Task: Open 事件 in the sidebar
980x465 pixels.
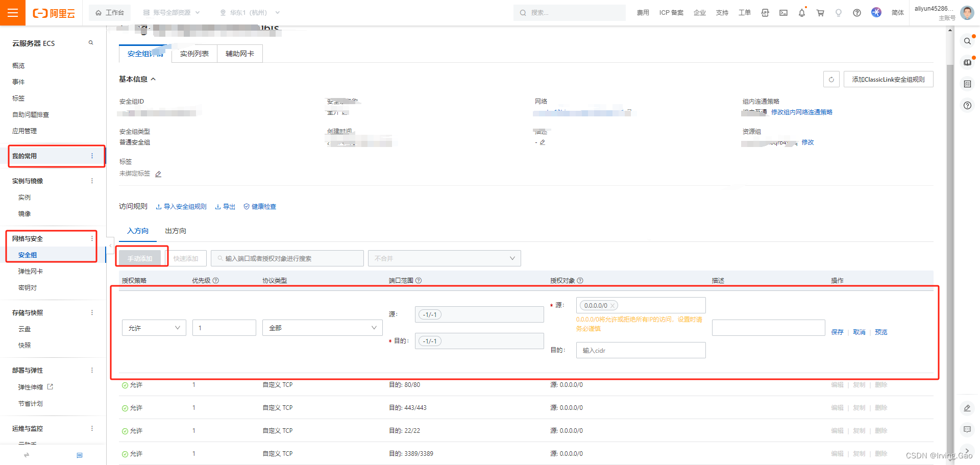Action: 18,82
